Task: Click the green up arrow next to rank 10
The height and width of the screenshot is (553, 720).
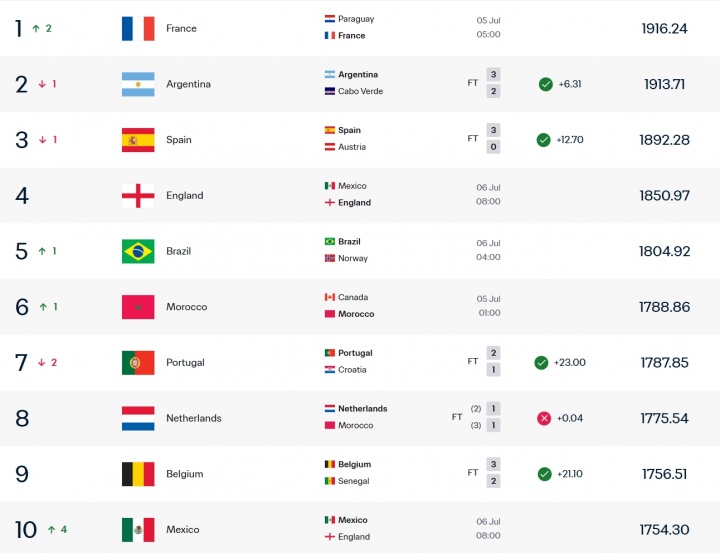Action: pyautogui.click(x=51, y=530)
